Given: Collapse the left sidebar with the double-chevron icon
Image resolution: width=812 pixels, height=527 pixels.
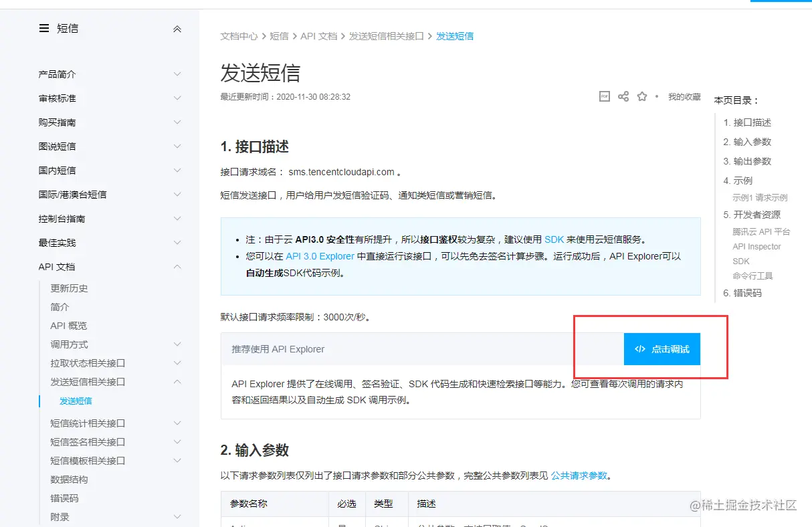Looking at the screenshot, I should pyautogui.click(x=177, y=29).
